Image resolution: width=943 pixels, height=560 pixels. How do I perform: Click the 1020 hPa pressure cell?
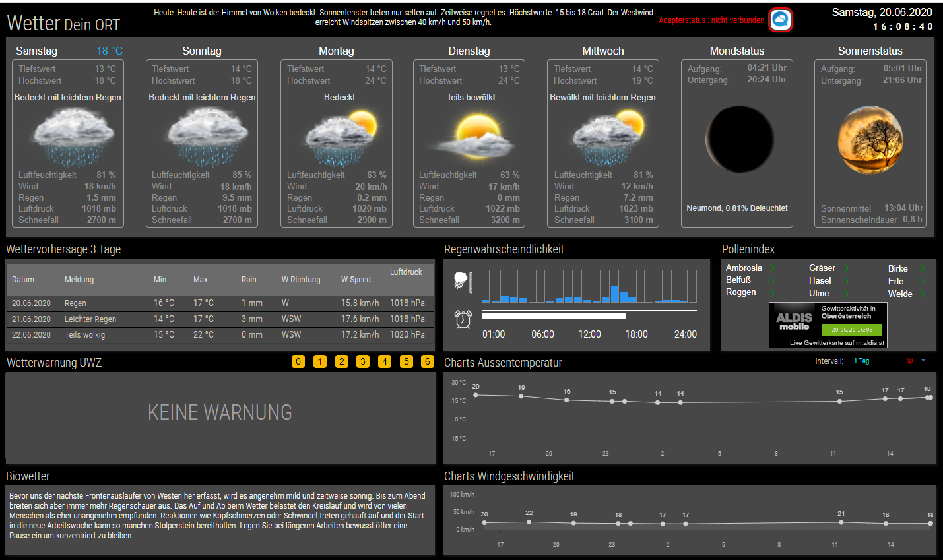407,335
